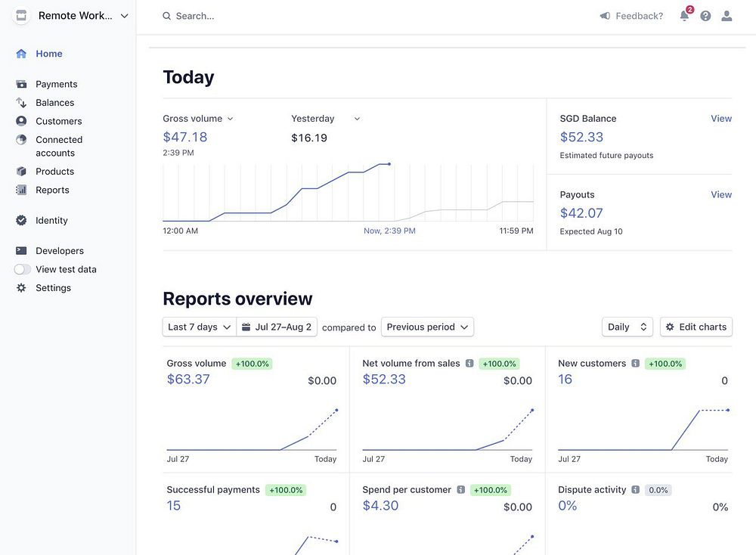Open the Gross volume metric dropdown in Today
This screenshot has height=555, width=756.
pos(197,119)
